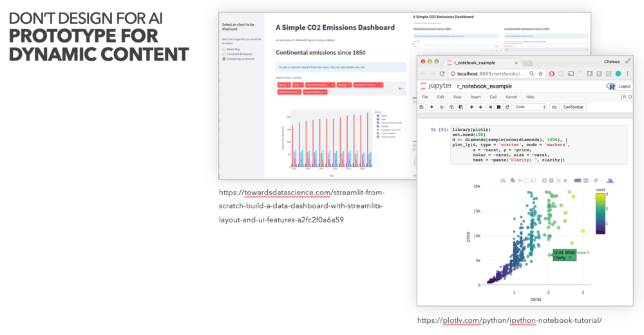
Task: Remove the Europe tag from multiselect
Action: (350, 85)
